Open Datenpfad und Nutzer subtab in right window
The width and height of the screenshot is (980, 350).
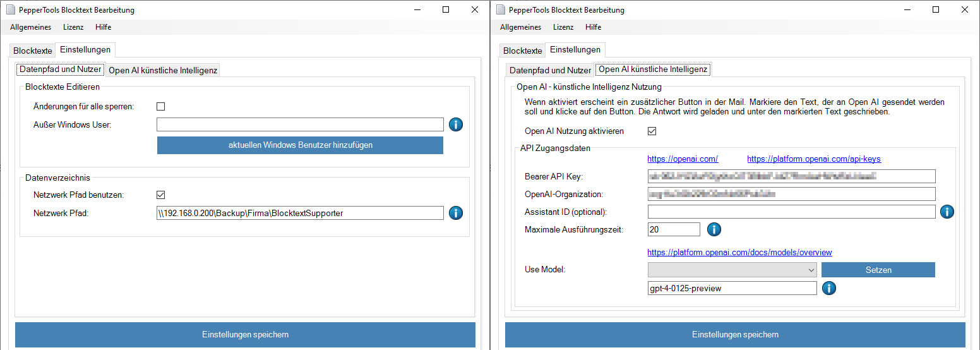[x=551, y=70]
